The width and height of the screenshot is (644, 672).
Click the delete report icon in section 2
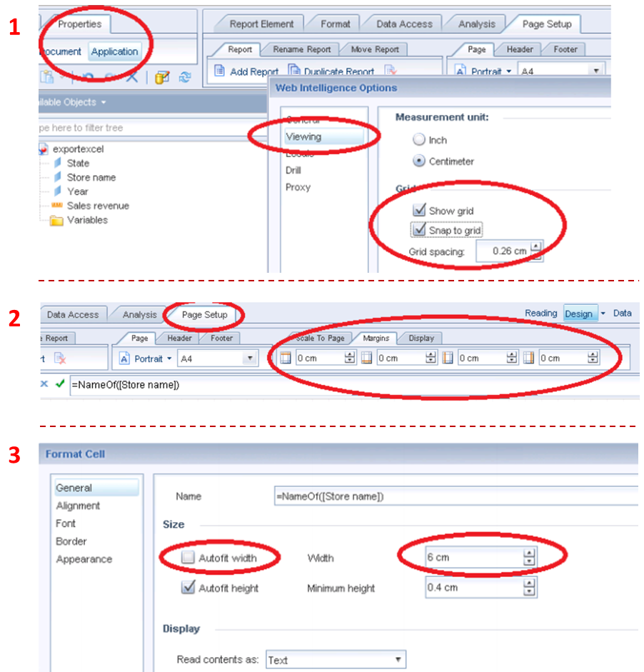click(60, 358)
